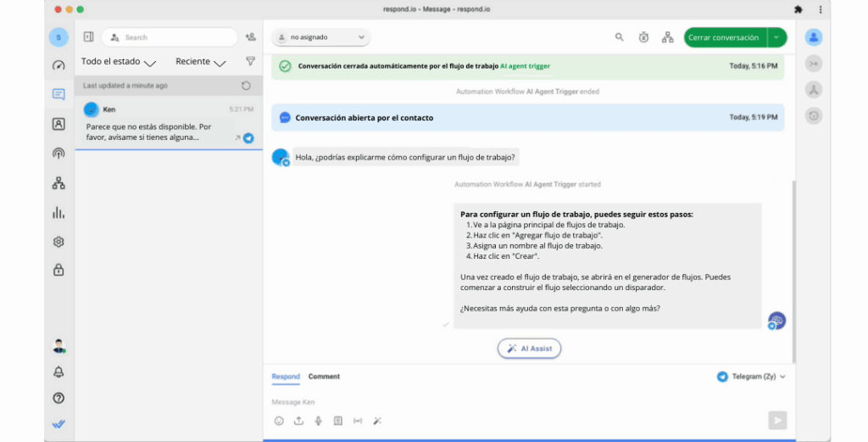Click the 'Hola, ¿podrías explicarme' message bubble
Viewport: 868px width, 442px height.
click(x=405, y=157)
